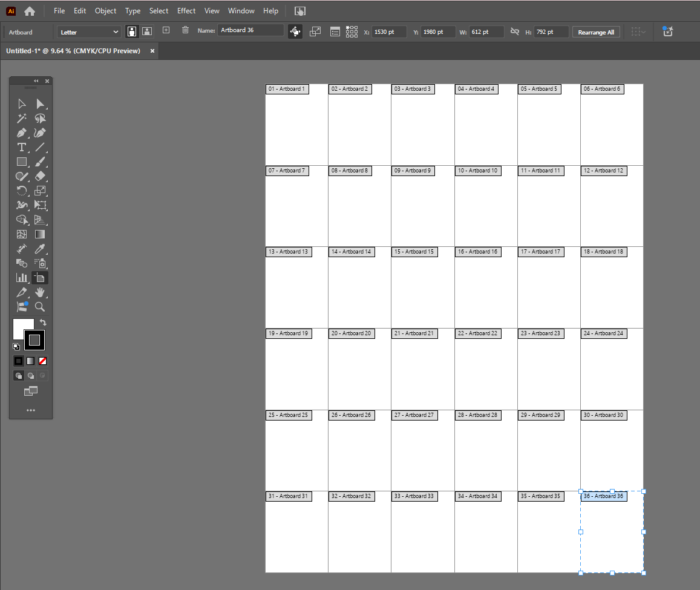The width and height of the screenshot is (700, 590).
Task: Select artboard labeled 01 - Artboard 1
Action: click(287, 89)
